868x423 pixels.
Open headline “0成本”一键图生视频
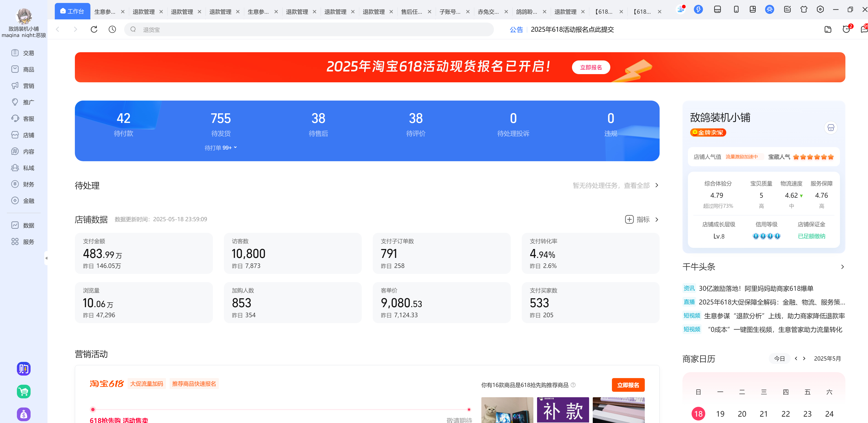[x=775, y=330]
